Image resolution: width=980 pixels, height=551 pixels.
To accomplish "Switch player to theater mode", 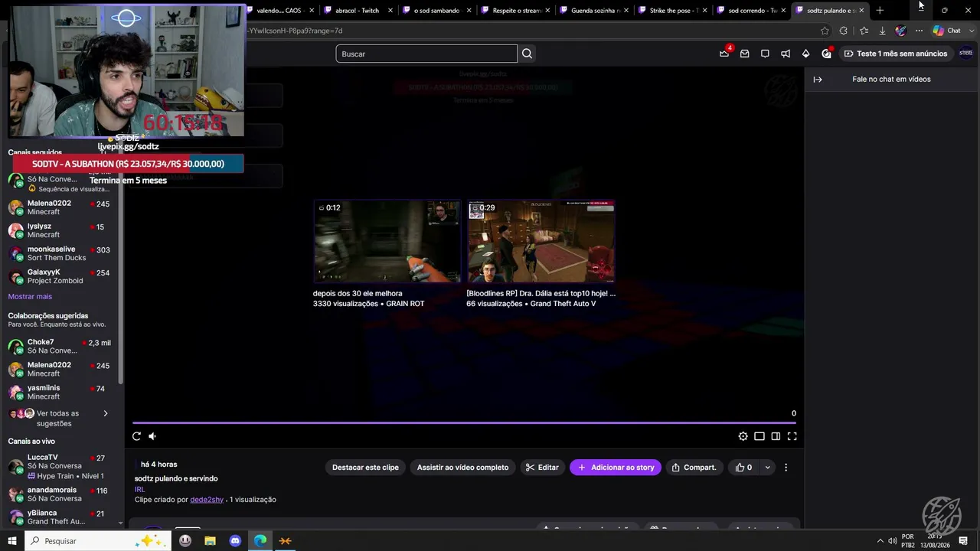I will click(759, 436).
